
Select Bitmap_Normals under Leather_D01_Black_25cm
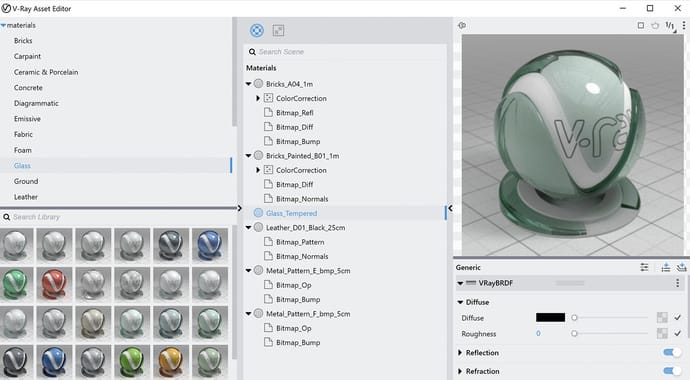[302, 256]
